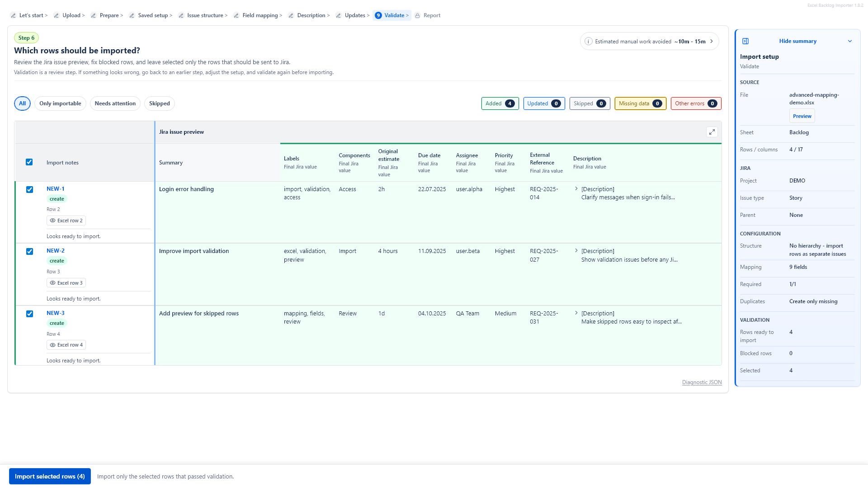Viewport: 868px width, 488px height.
Task: Click the Updated count badge
Action: pyautogui.click(x=544, y=103)
